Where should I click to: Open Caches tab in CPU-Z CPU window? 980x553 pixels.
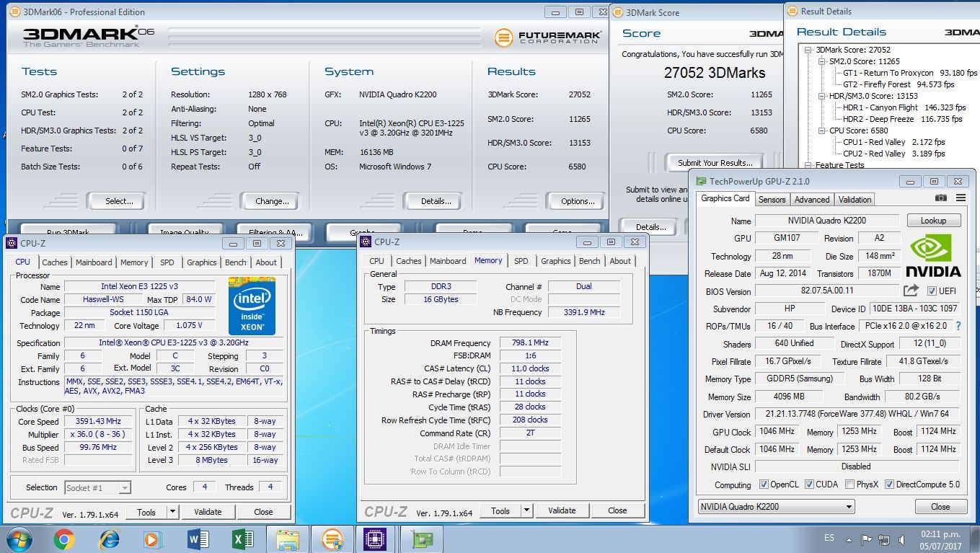tap(55, 262)
